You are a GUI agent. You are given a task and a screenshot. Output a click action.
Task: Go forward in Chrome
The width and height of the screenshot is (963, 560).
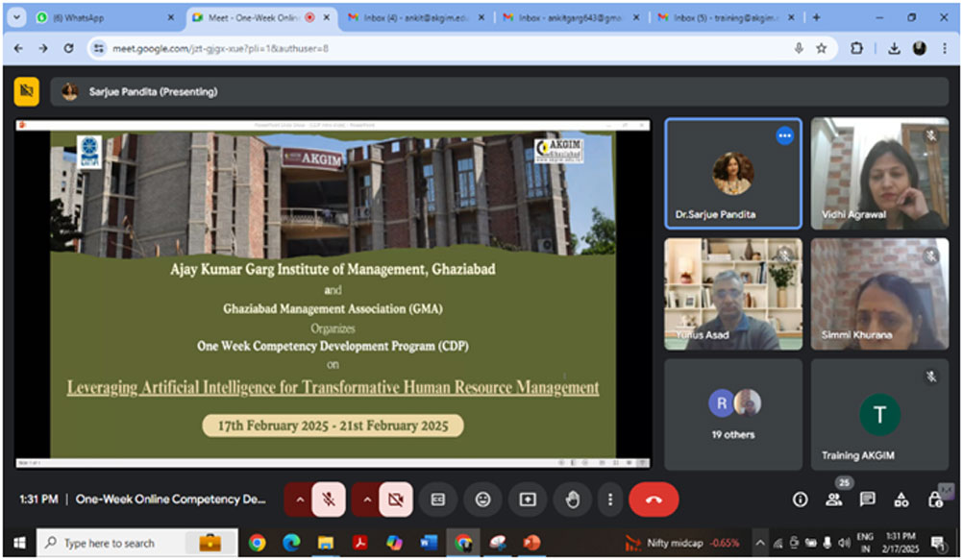pos(43,49)
